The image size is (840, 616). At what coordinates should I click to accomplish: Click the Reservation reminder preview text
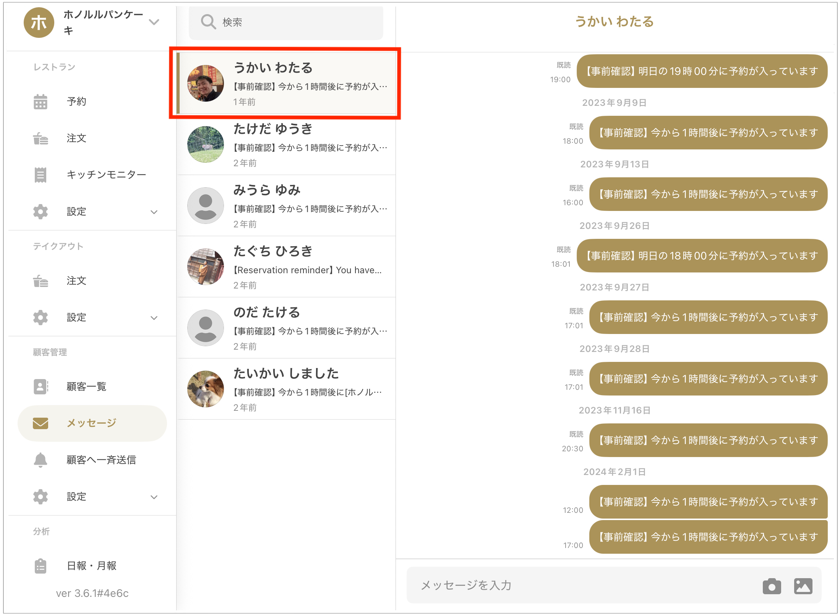[308, 270]
